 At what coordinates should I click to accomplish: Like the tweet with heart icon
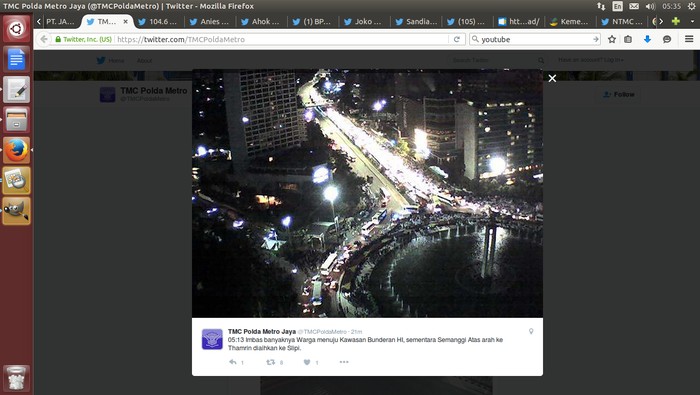click(x=307, y=362)
